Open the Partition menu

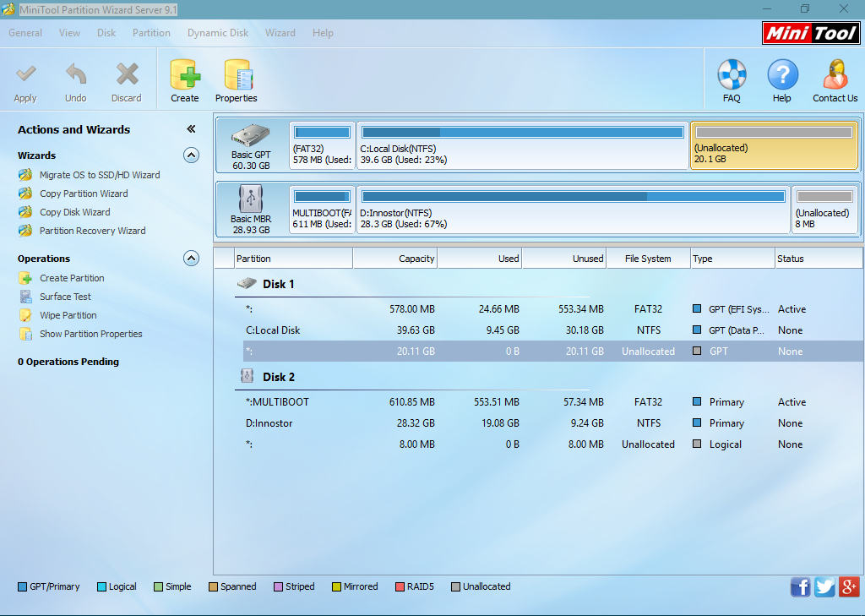click(151, 33)
